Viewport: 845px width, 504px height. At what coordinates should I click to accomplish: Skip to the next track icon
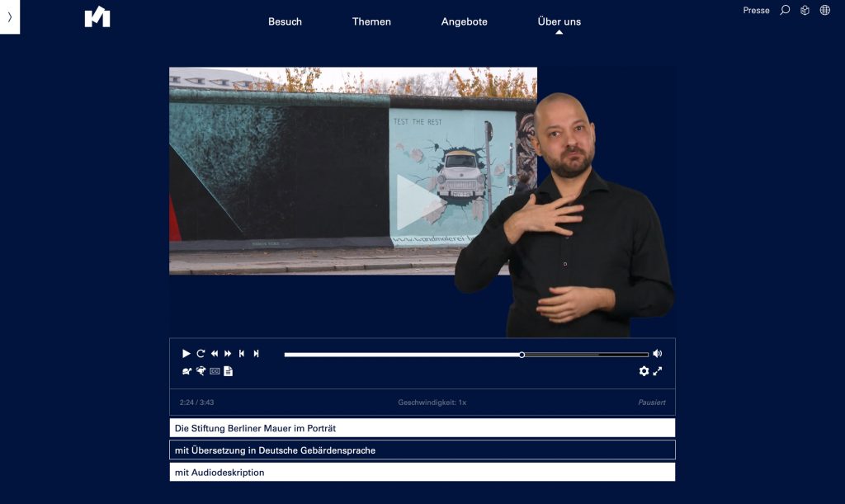click(x=256, y=354)
